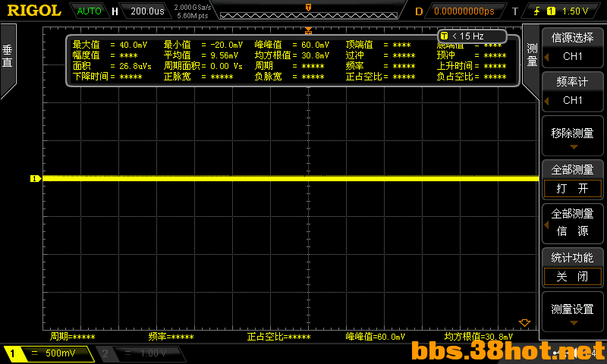The width and height of the screenshot is (607, 364).
Task: Click the H horizontal label
Action: tap(115, 11)
